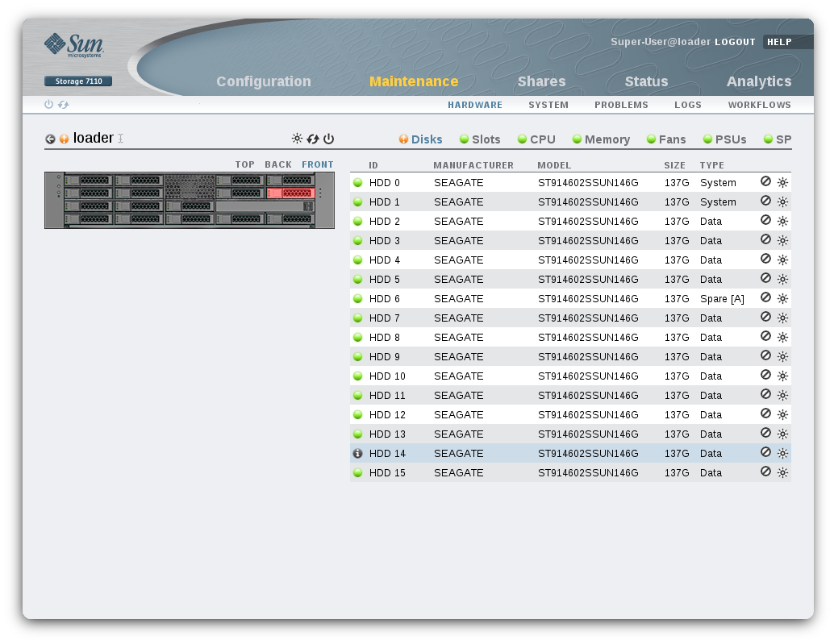The image size is (834, 644).
Task: Open the LOGS subtab
Action: click(688, 106)
